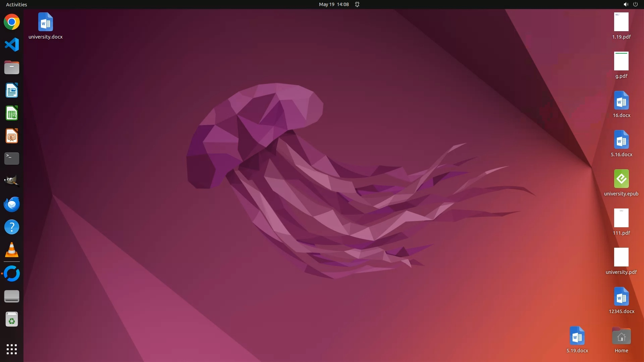Open the Help icon in dock

pos(12,227)
